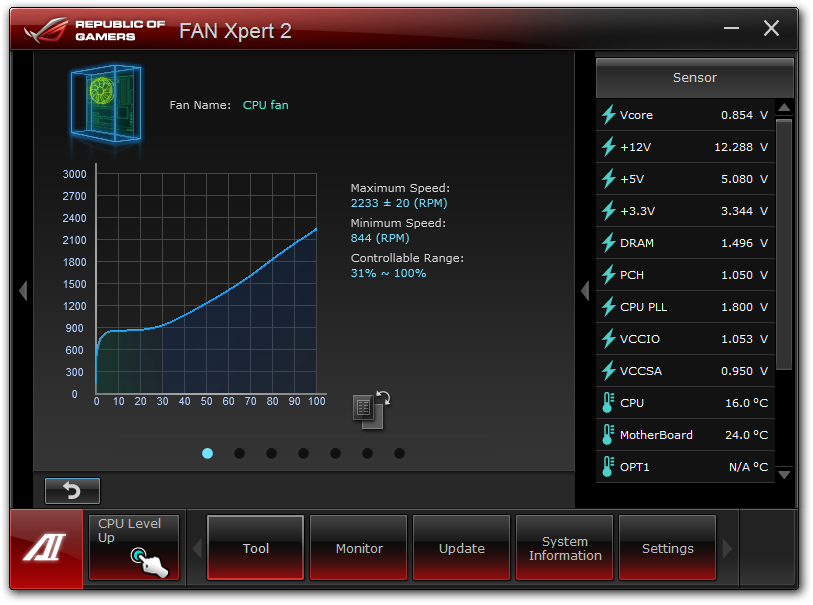Click the Sensor panel header
Screen dimensions: 813x605
pyautogui.click(x=695, y=78)
